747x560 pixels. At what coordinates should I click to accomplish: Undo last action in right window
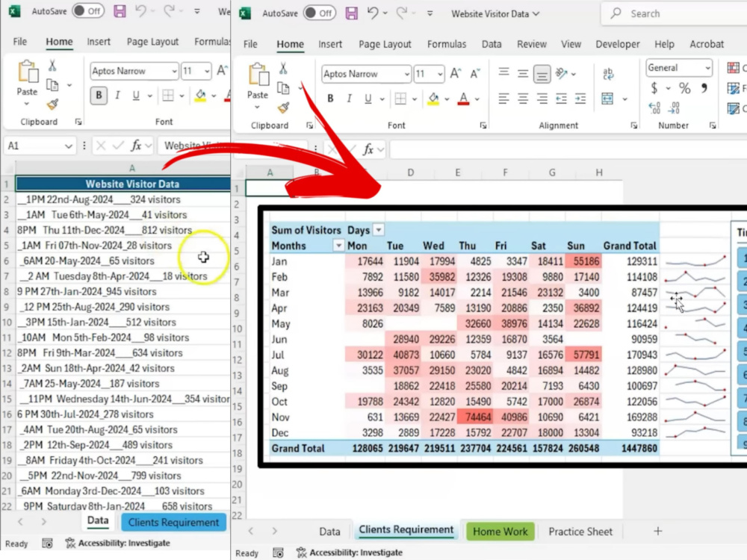[373, 13]
